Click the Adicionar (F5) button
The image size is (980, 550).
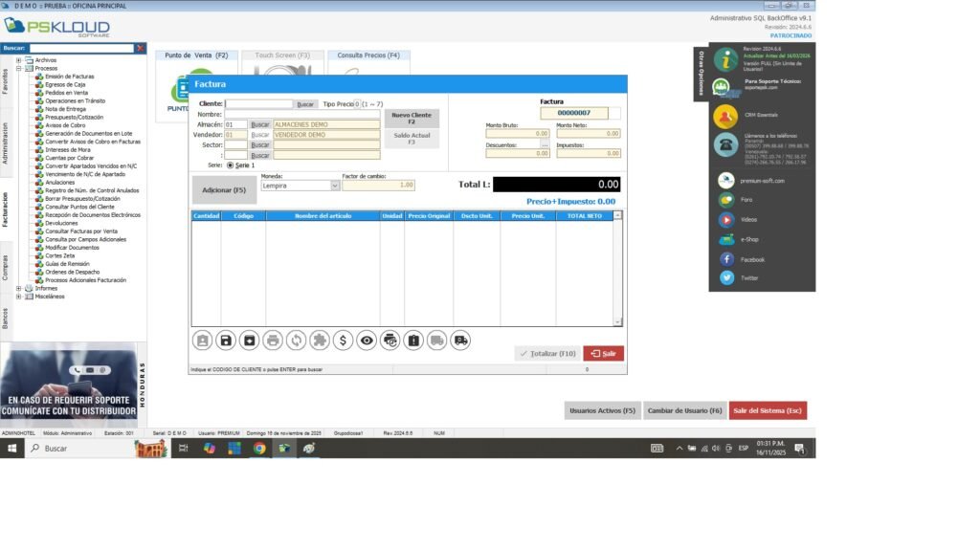(223, 190)
